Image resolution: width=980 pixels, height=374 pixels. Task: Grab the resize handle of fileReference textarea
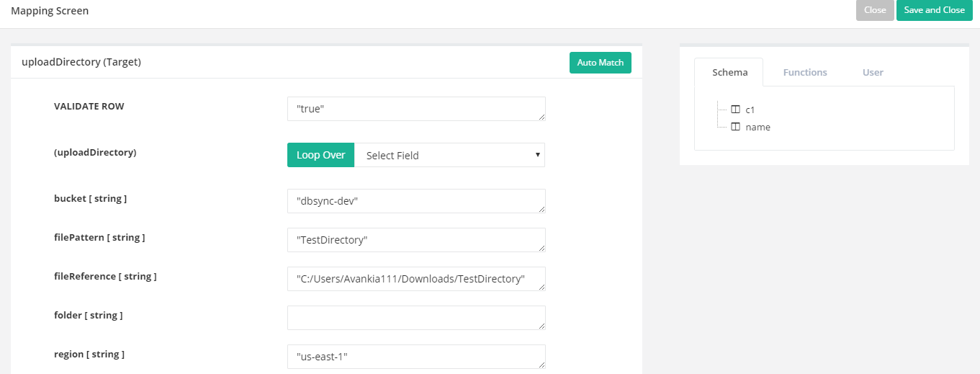coord(541,287)
